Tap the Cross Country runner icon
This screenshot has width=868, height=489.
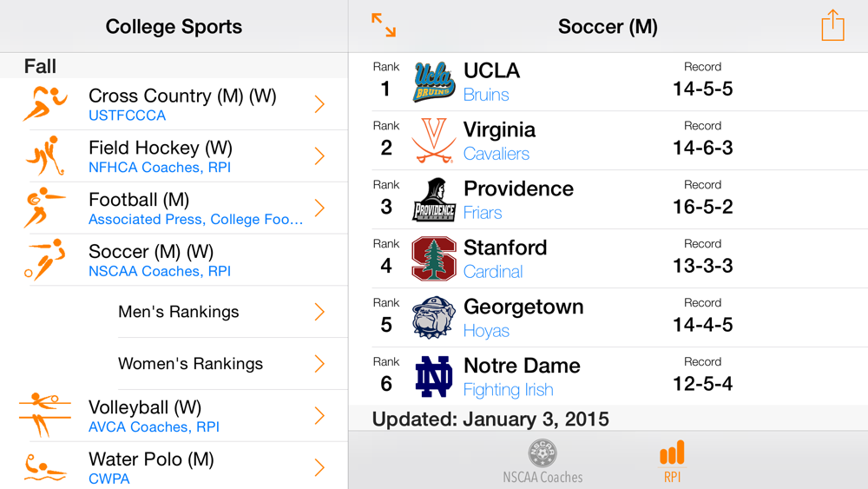(44, 104)
